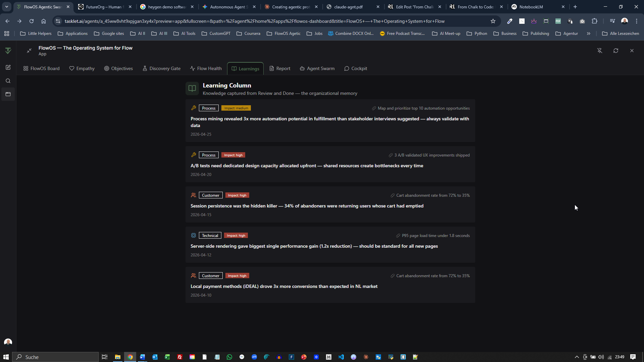Click the unpin icon in app header
644x362 pixels.
point(600,51)
